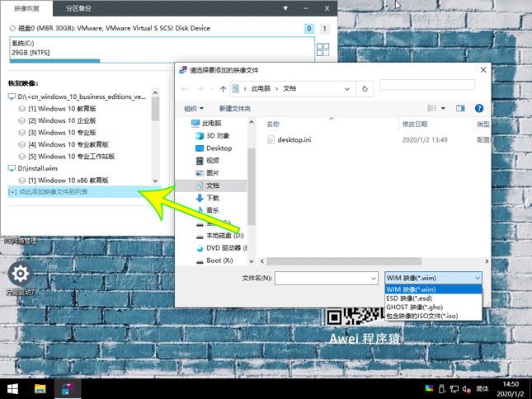Screen dimensions: 532x399
Task: Open the 组织 menu
Action: point(194,109)
